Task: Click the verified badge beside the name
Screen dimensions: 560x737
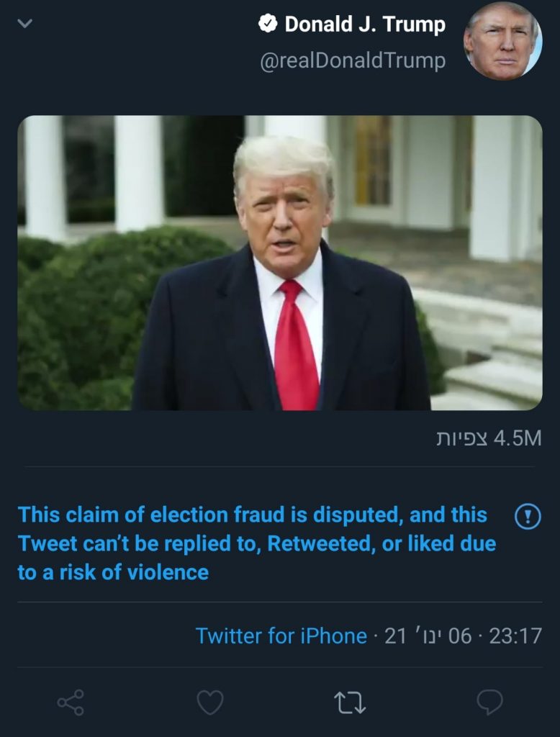Action: click(x=268, y=24)
